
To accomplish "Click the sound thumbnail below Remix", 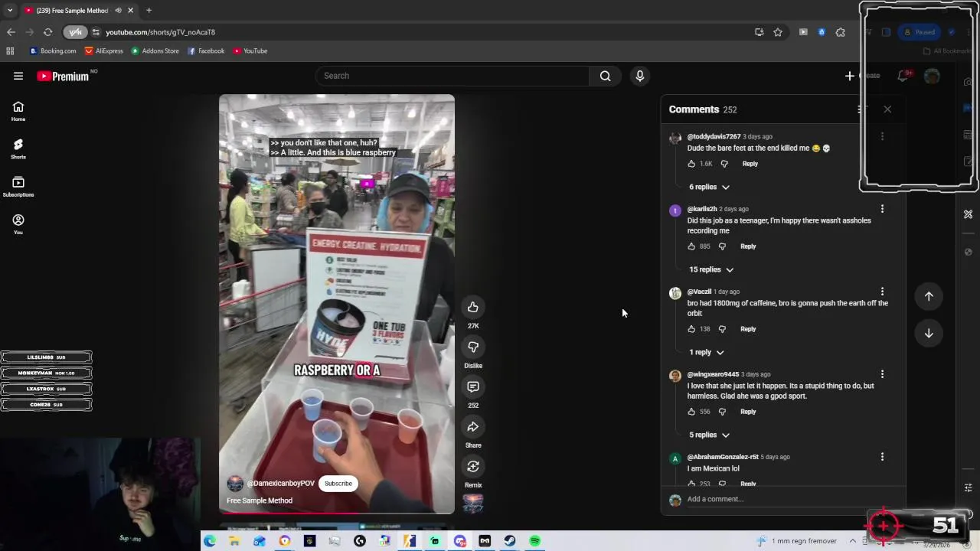I will 473,504.
